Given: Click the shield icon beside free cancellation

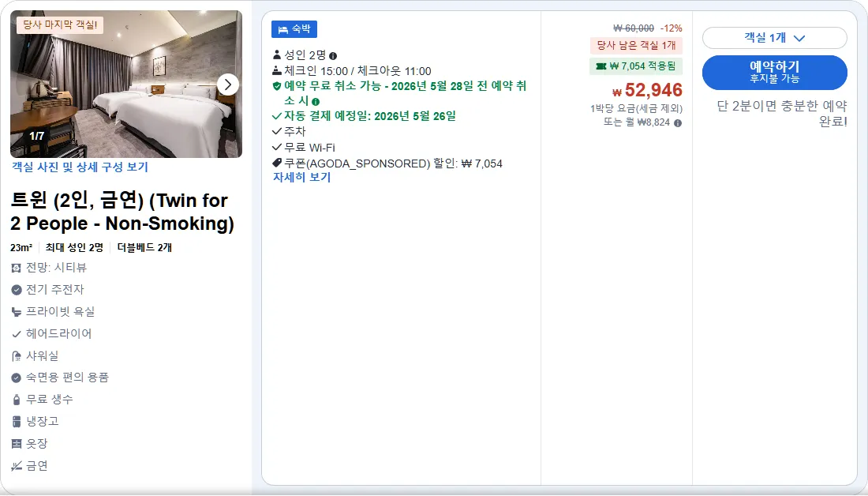Looking at the screenshot, I should 277,86.
